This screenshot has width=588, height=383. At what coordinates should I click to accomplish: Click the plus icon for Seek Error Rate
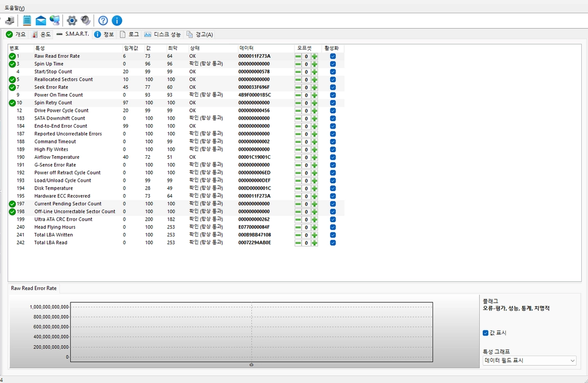pos(314,87)
